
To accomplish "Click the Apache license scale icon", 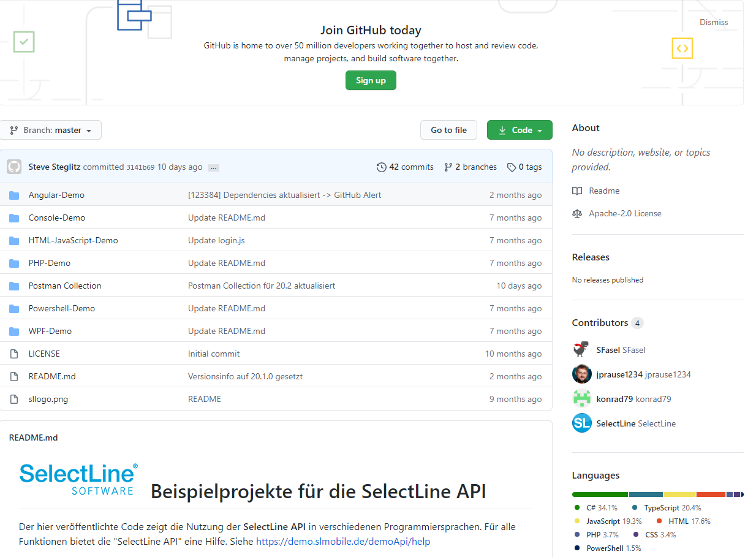I will (577, 213).
